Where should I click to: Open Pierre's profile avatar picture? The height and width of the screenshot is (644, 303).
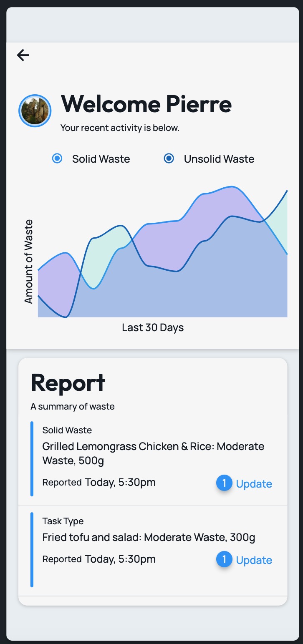35,111
